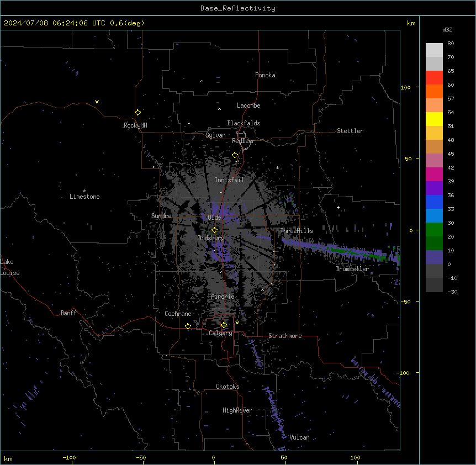This screenshot has width=476, height=465.
Task: Click the light gray 80-70 dBZ swatch
Action: (x=434, y=50)
